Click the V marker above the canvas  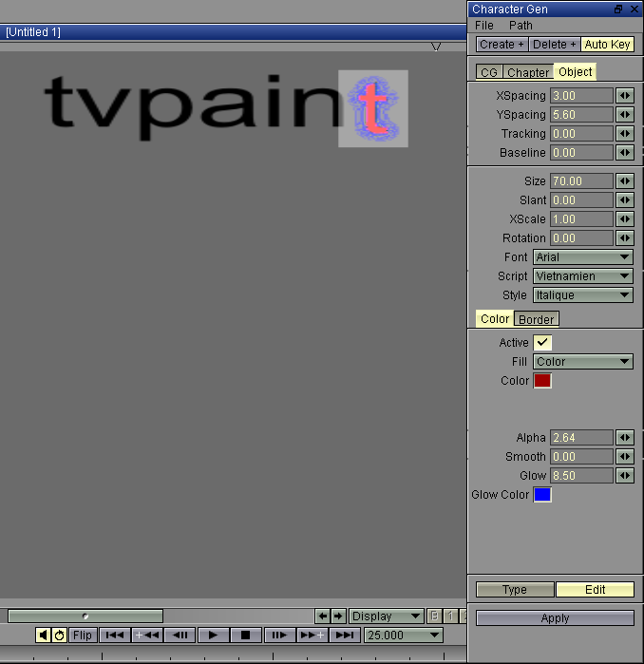click(x=436, y=47)
